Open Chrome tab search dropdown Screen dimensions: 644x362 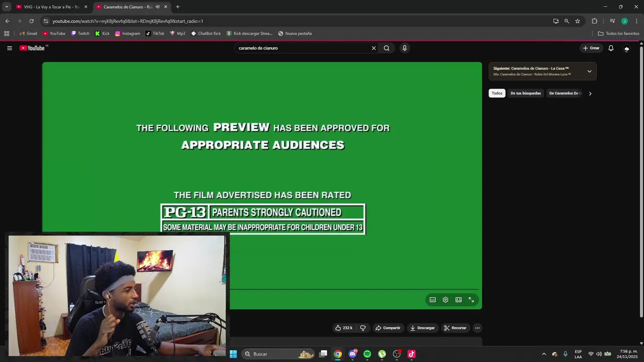[x=7, y=7]
